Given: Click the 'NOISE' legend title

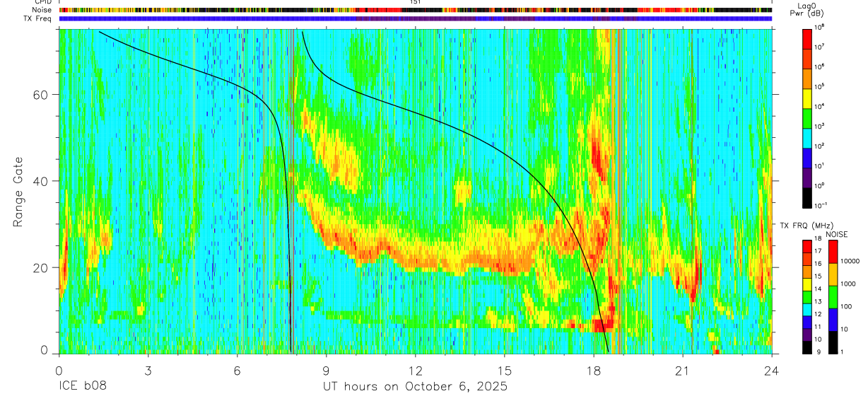Looking at the screenshot, I should tap(837, 233).
